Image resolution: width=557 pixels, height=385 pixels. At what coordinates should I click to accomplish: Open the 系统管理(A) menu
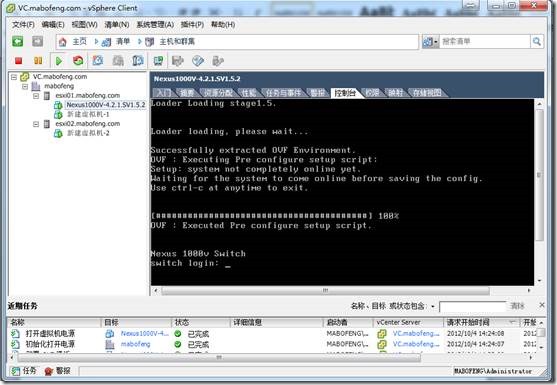tap(155, 25)
